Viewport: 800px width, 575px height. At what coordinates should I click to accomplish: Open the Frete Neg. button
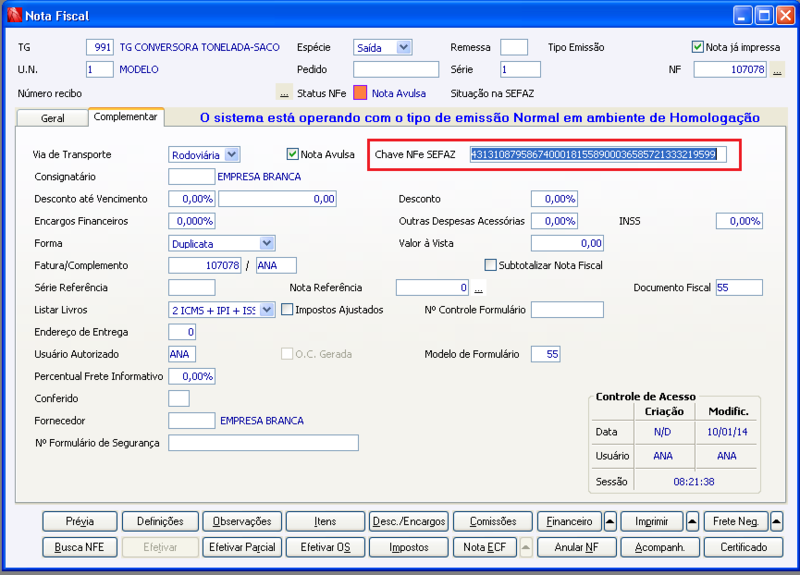click(735, 521)
